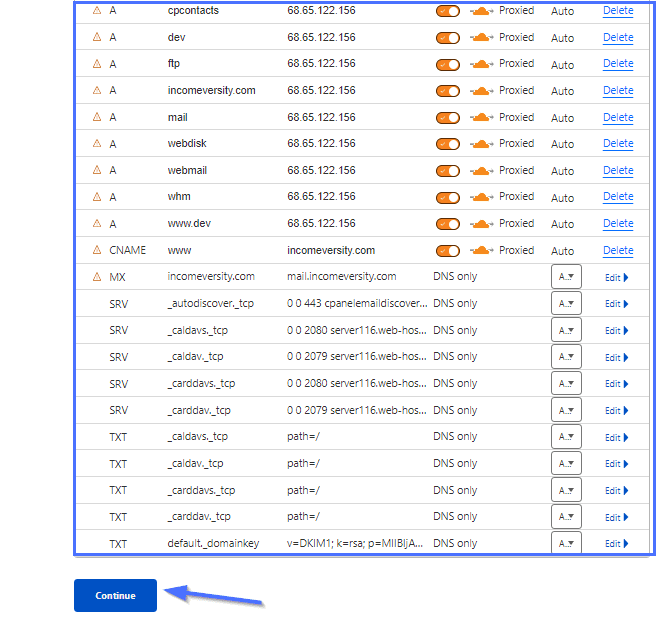This screenshot has height=620, width=672.
Task: Toggle the proxy switch for dev
Action: pyautogui.click(x=448, y=38)
